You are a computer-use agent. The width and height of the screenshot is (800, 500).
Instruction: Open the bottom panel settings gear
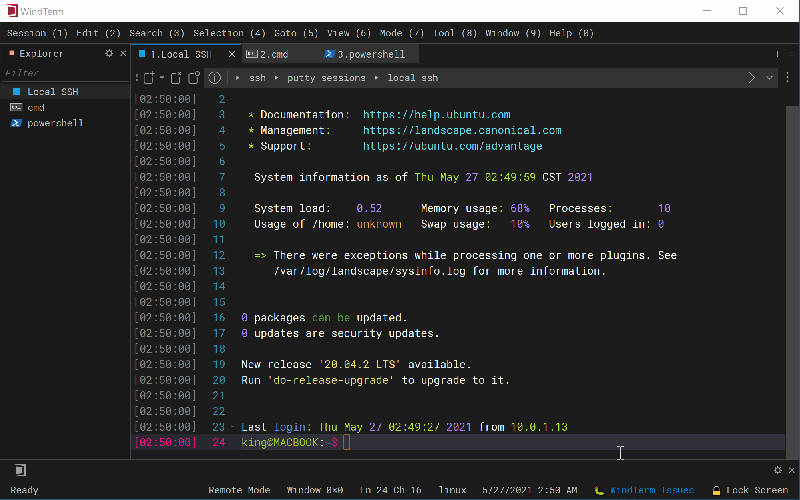(x=778, y=470)
